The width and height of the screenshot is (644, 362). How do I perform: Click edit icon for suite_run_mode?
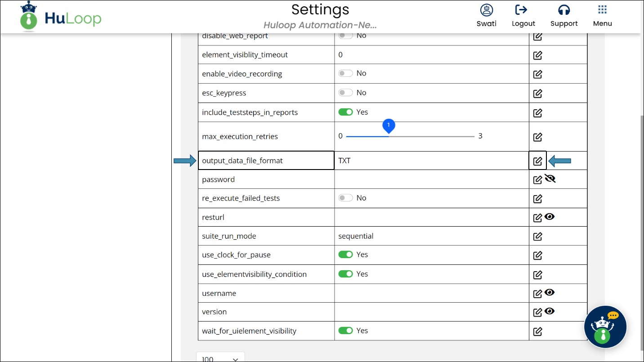[x=537, y=237]
